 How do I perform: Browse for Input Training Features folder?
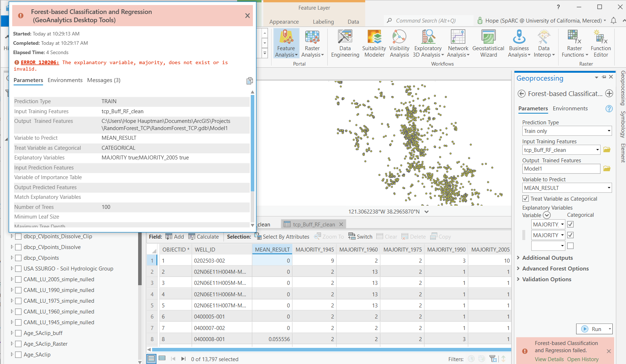pos(607,150)
